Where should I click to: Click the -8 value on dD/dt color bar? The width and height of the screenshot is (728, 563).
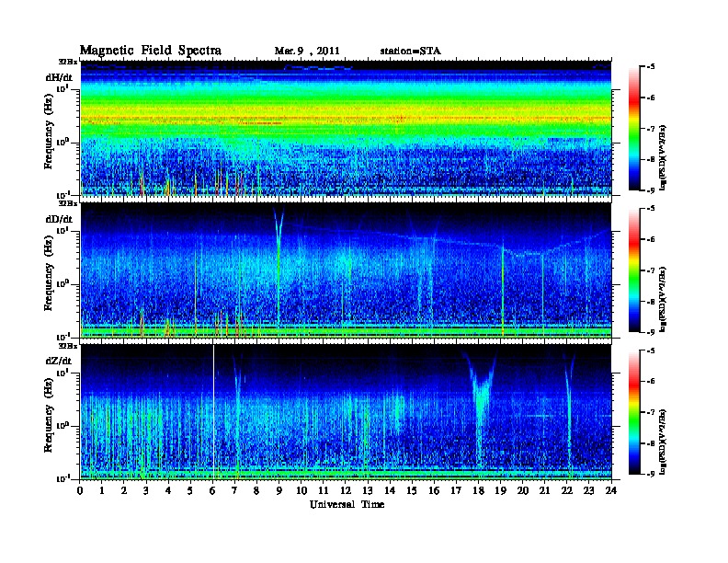(x=651, y=301)
